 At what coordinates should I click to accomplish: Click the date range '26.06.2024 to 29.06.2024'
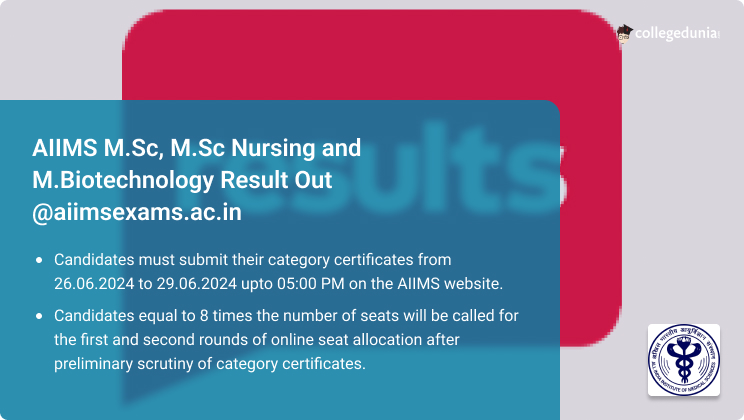[145, 283]
